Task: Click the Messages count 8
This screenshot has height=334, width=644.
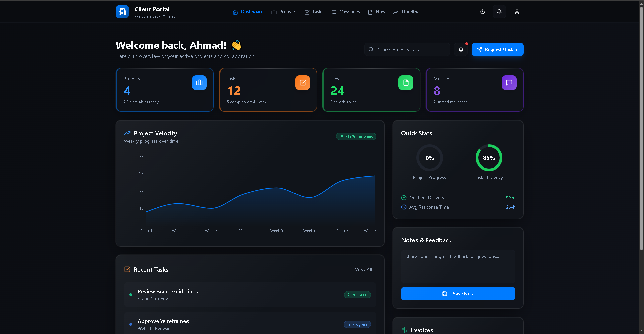Action: [437, 91]
